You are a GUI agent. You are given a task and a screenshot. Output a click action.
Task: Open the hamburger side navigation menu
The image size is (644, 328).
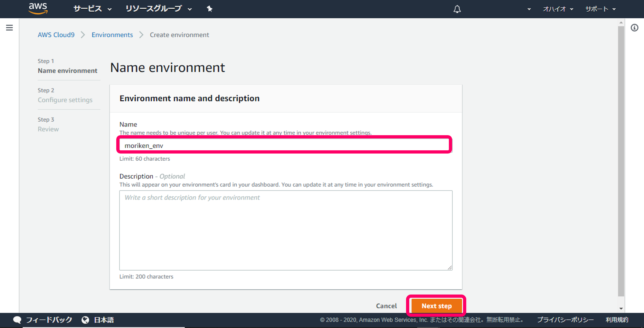(9, 28)
